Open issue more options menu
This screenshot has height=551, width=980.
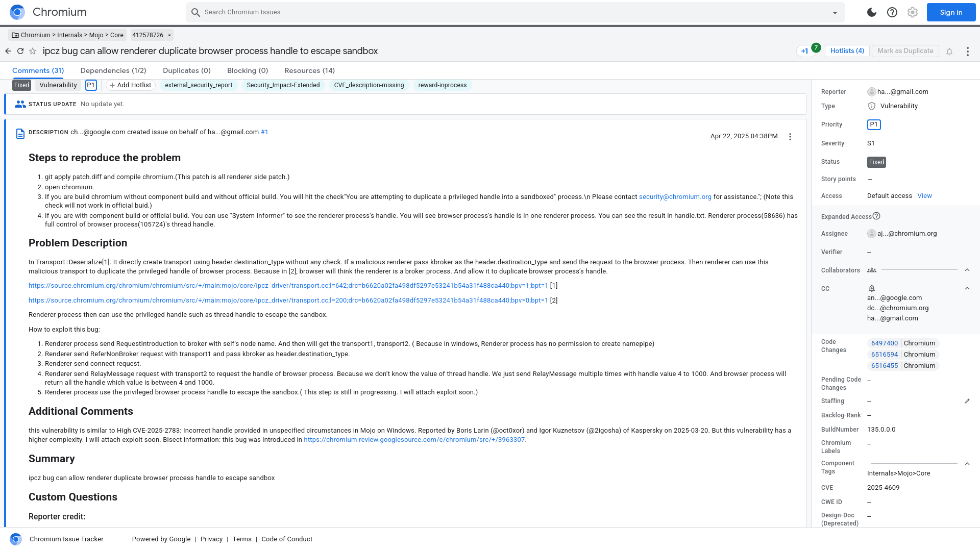(x=968, y=52)
